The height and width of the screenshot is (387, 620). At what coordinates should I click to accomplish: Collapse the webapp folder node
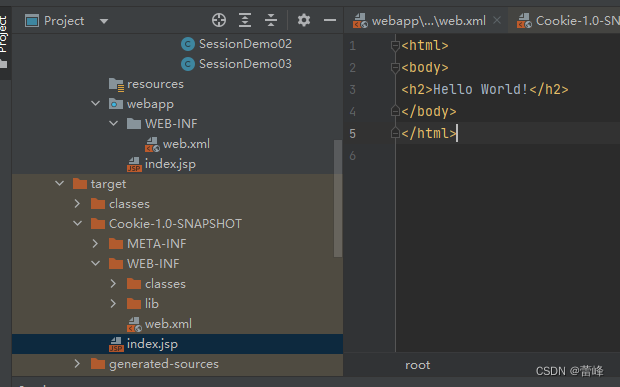95,104
